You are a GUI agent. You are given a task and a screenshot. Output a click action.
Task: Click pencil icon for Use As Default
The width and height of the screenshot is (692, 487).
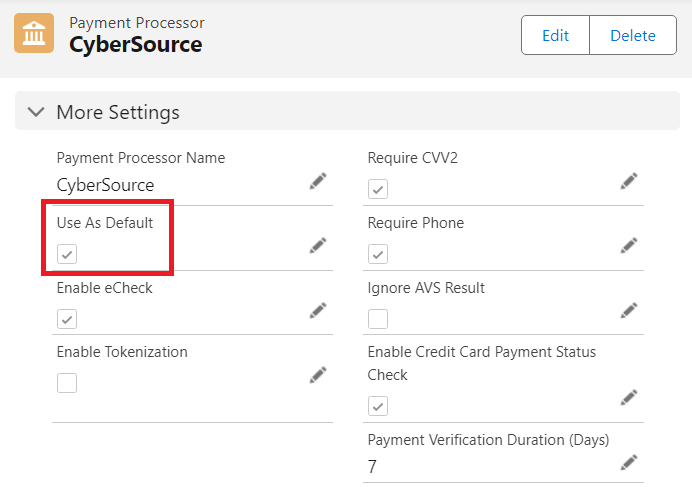(x=318, y=245)
